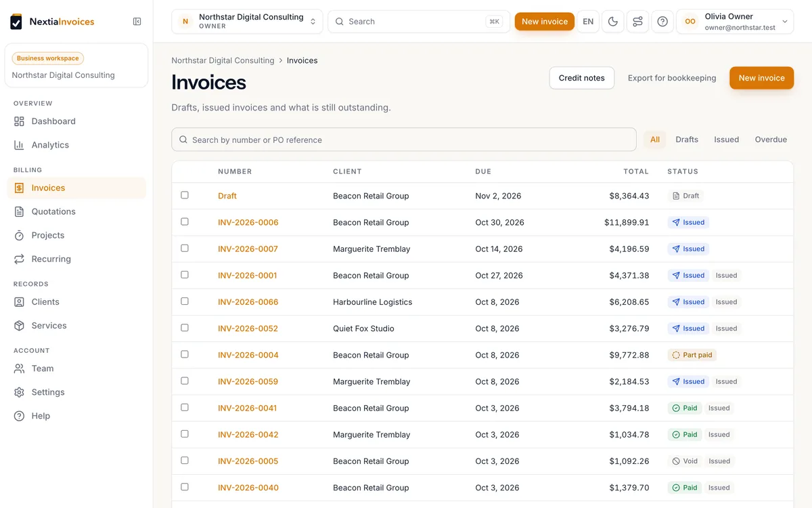Viewport: 812px width, 508px height.
Task: Click the top bar New invoice button
Action: point(545,22)
